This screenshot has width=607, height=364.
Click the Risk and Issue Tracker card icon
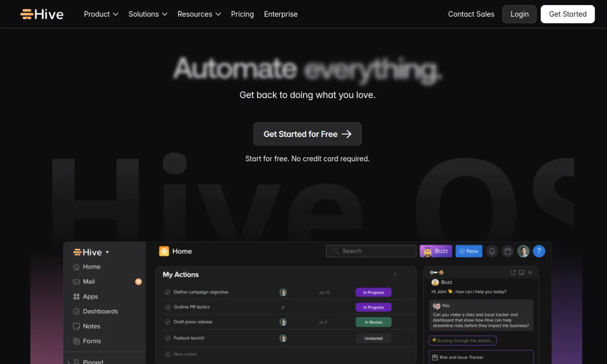point(435,357)
